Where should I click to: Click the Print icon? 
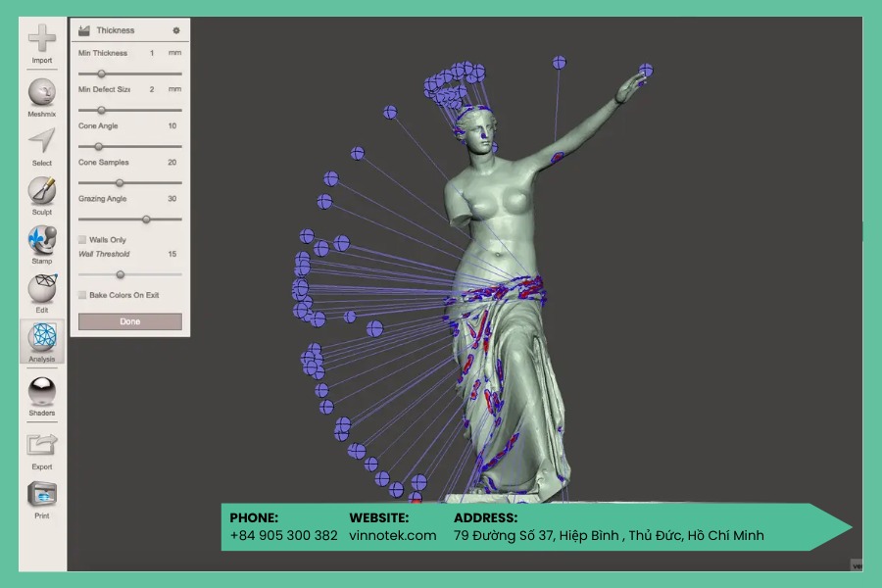tap(42, 495)
